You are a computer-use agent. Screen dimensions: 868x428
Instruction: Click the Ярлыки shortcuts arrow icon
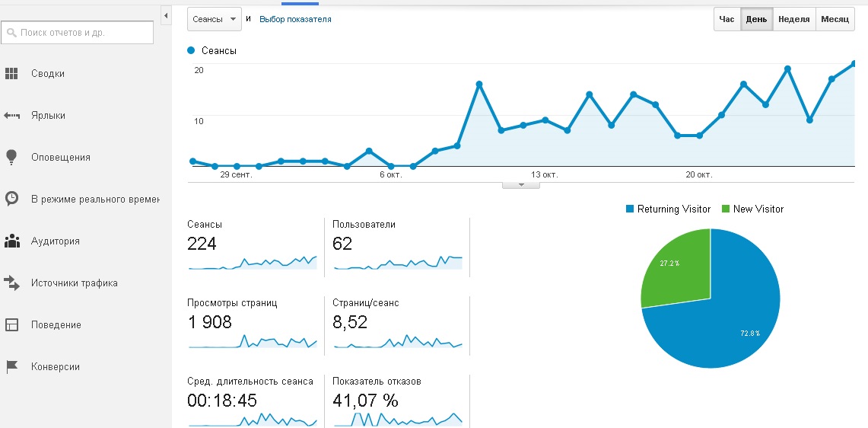point(11,115)
